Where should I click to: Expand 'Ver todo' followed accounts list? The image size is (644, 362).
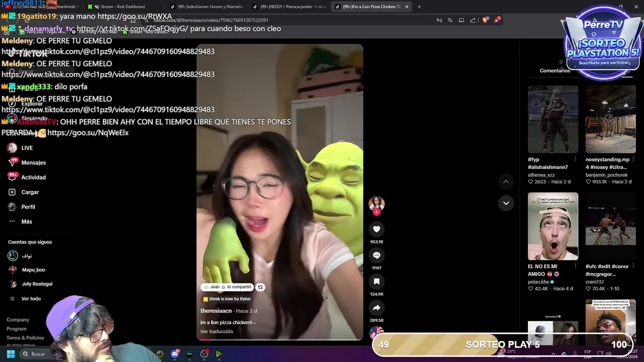coord(31,299)
